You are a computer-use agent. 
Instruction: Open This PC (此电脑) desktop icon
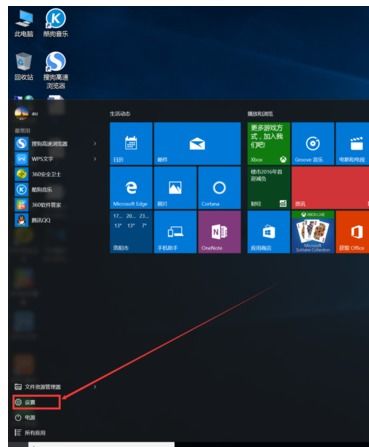(24, 23)
